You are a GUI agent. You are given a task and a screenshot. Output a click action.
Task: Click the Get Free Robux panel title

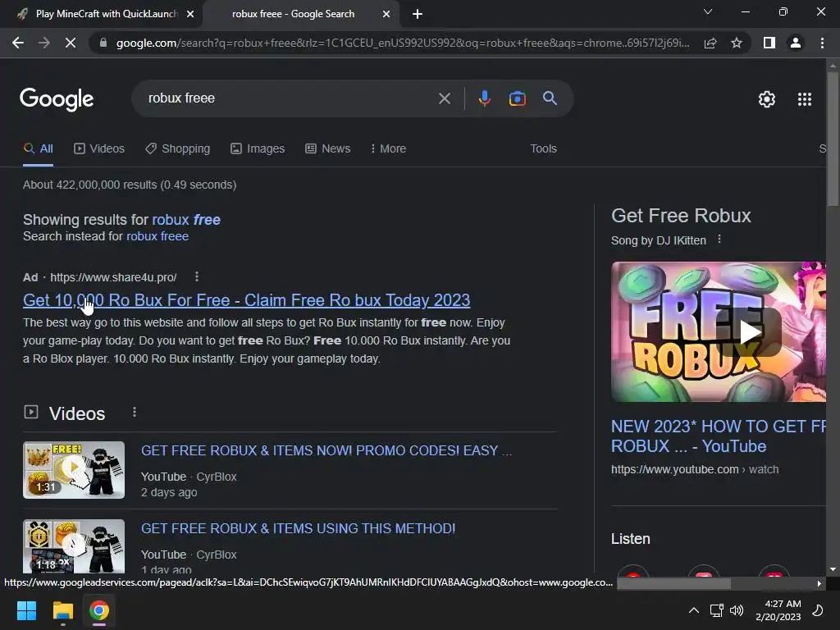(x=681, y=216)
